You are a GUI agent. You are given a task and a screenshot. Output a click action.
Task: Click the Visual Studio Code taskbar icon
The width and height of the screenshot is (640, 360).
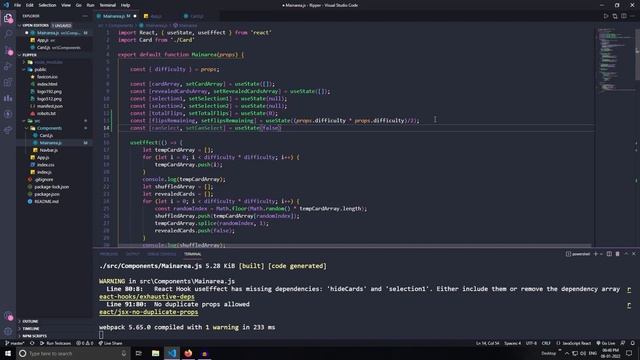click(172, 353)
